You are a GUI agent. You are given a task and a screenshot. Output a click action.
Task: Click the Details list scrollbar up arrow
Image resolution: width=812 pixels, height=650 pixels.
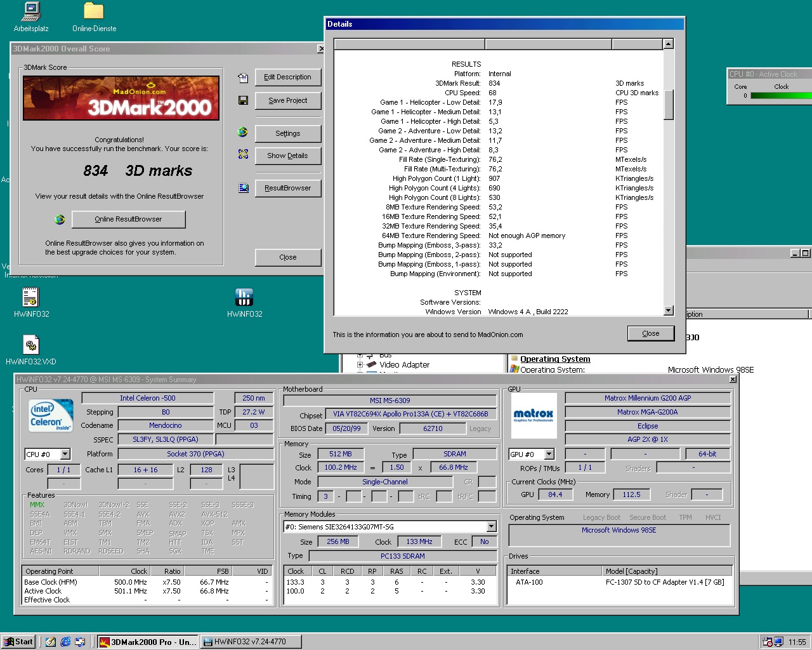pyautogui.click(x=668, y=44)
